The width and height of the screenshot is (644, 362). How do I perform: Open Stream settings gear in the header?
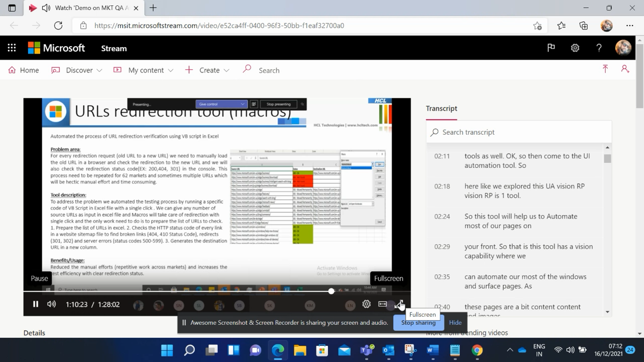point(575,48)
